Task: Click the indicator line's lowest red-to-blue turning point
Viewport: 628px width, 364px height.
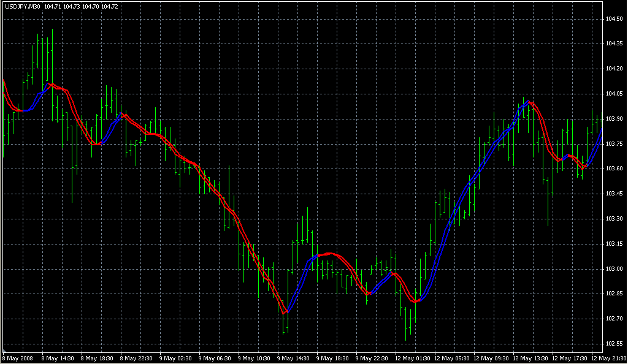Action: coord(285,313)
